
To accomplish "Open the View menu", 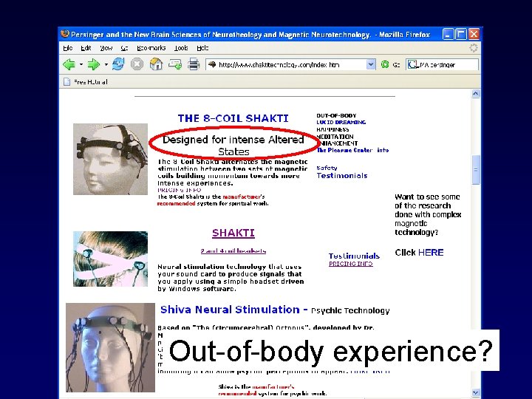I will [x=106, y=48].
